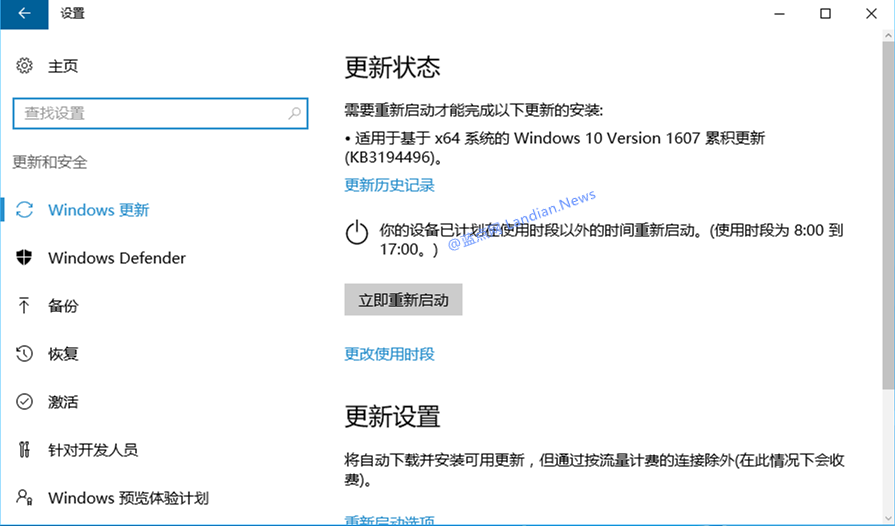The image size is (895, 526).
Task: Open the 激活 activation page
Action: click(63, 402)
